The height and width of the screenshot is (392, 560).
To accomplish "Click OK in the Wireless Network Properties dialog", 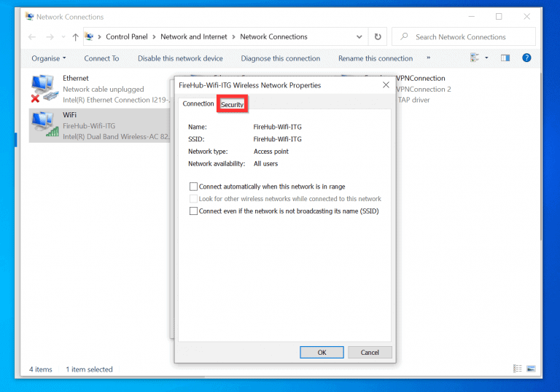I will tap(322, 353).
